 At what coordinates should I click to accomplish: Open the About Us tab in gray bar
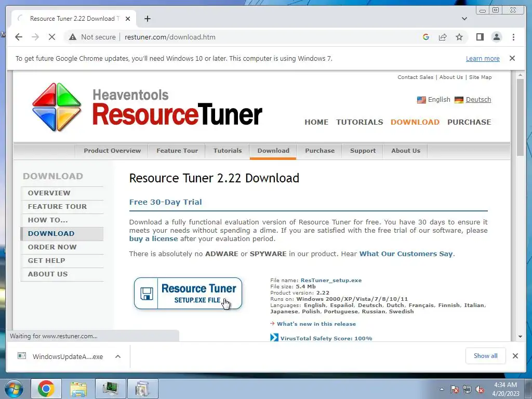click(x=405, y=151)
